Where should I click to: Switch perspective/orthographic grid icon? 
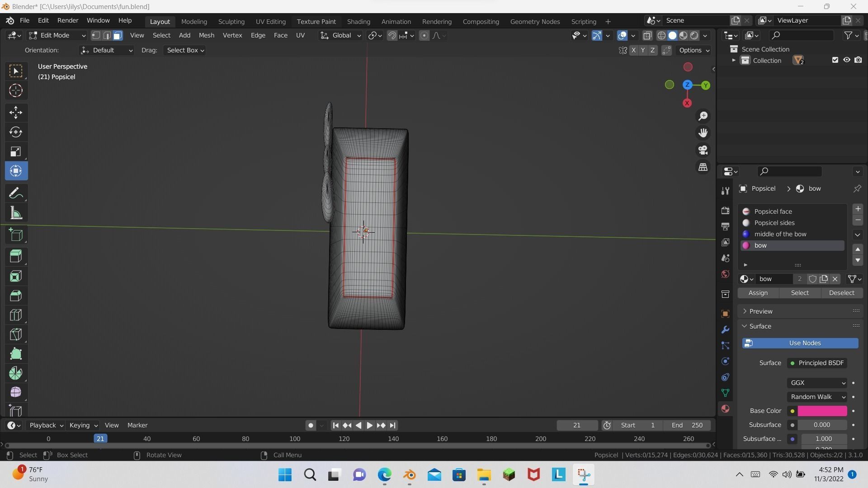pos(703,167)
